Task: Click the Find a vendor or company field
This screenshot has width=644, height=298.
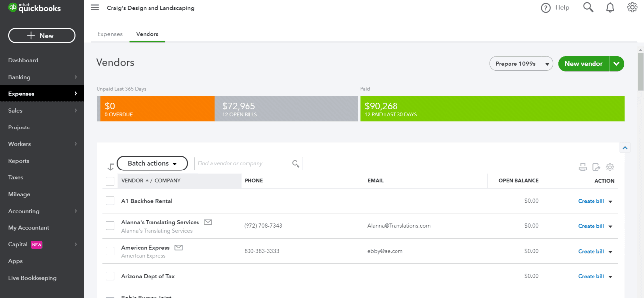Action: (x=248, y=164)
